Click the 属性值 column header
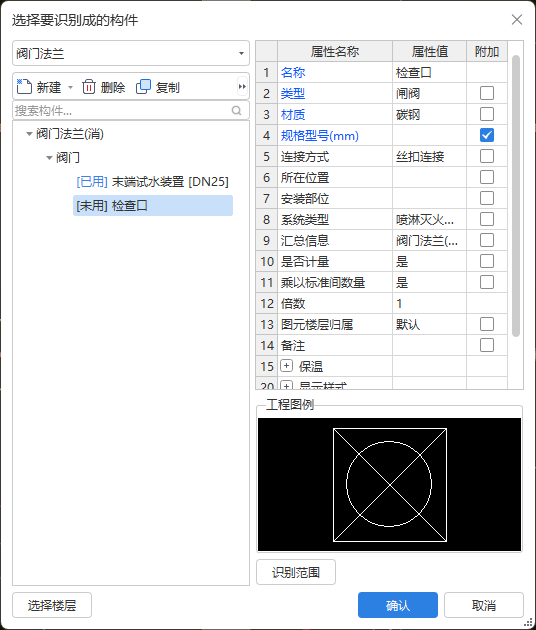This screenshot has height=630, width=536. click(429, 51)
